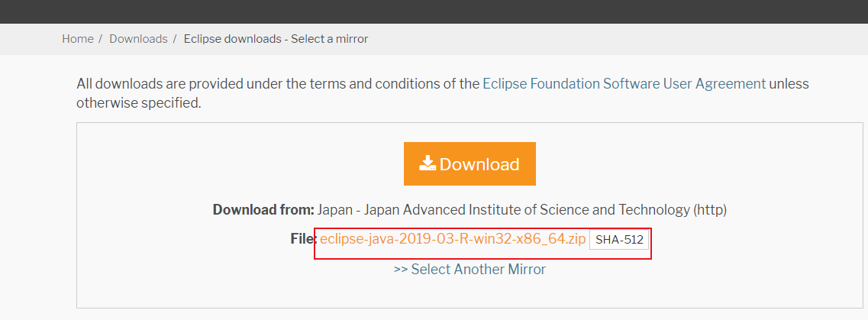Open the Home breadcrumb link
868x320 pixels.
point(78,38)
